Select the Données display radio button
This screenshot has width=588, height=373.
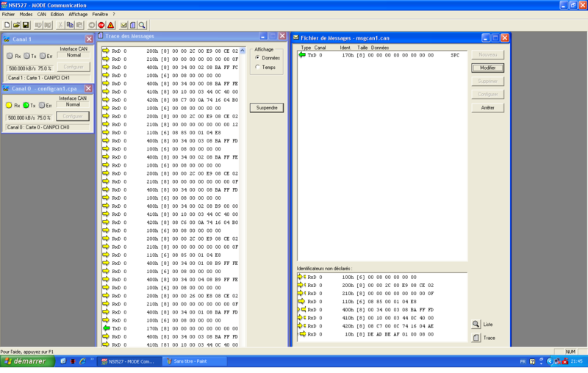tap(257, 58)
